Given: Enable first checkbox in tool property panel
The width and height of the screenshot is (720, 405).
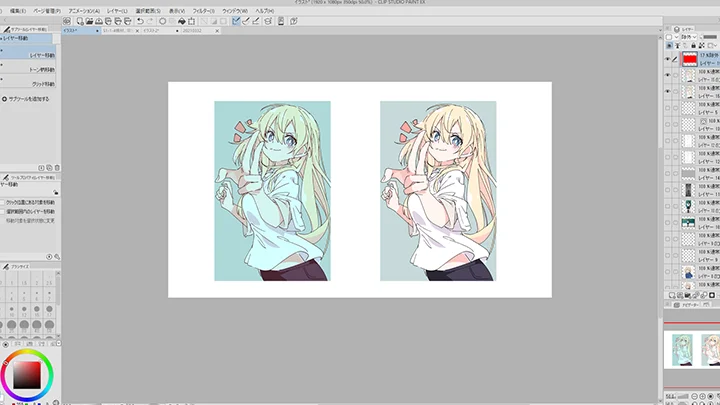Looking at the screenshot, I should [2, 202].
